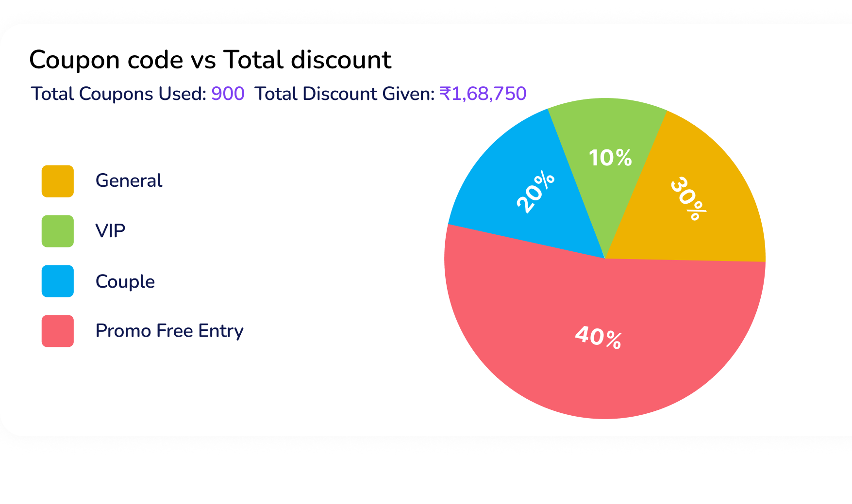Click the 10% label on the pie
This screenshot has width=852, height=504.
click(x=610, y=158)
